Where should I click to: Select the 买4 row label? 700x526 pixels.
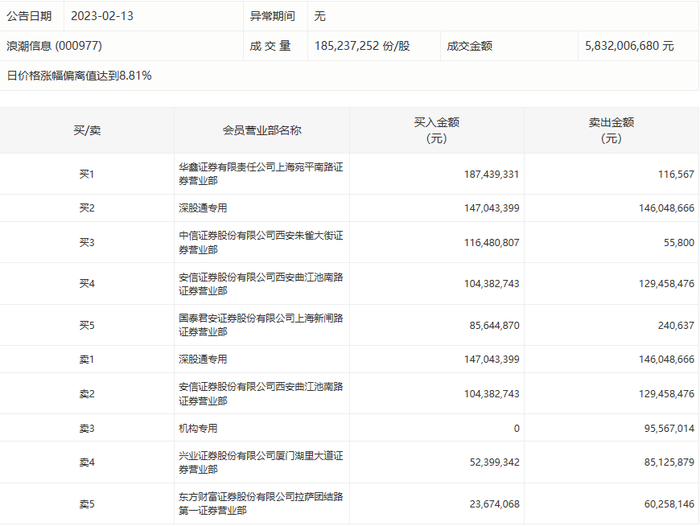click(x=87, y=284)
